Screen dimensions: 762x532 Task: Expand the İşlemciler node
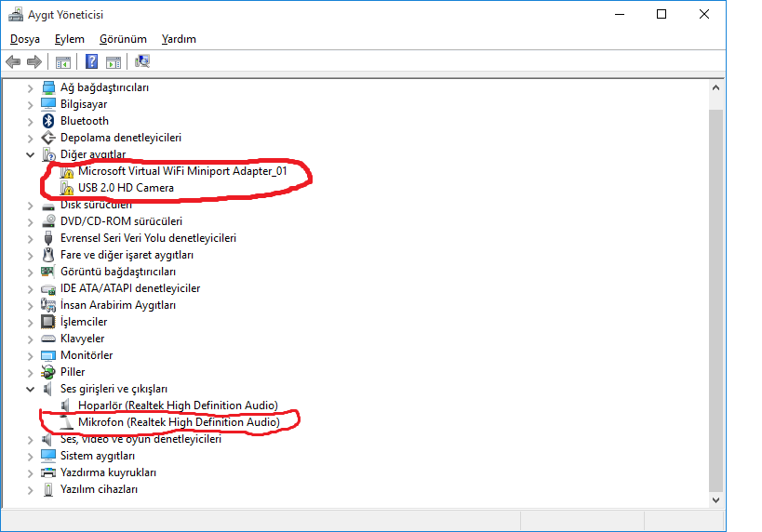pyautogui.click(x=30, y=322)
